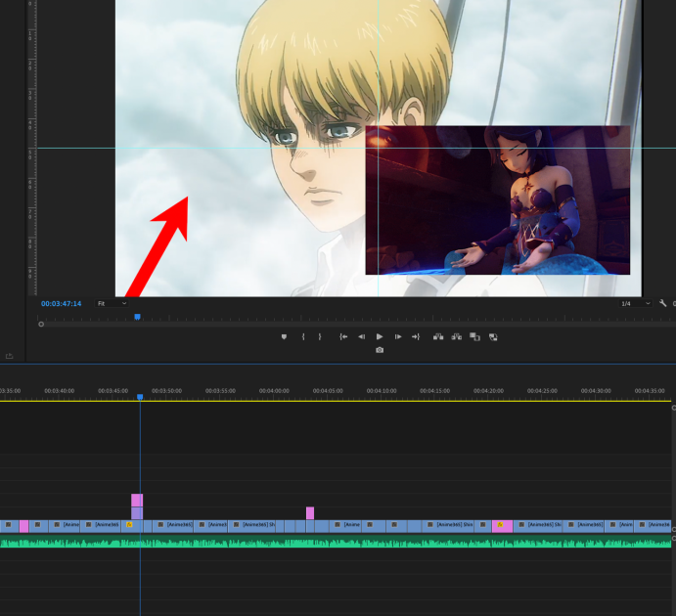Click the 00:04:00:00 mark on time ruler
Screen dimensions: 676x616
(x=274, y=391)
